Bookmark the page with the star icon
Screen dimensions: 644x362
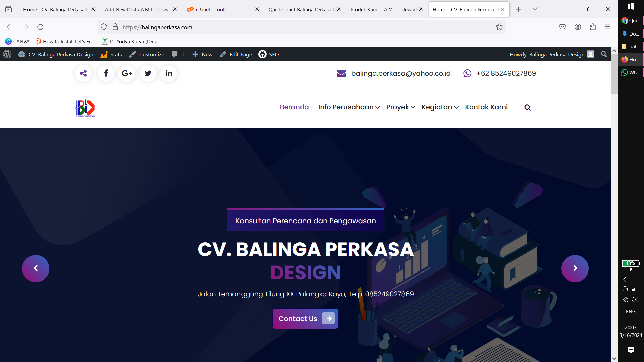499,27
